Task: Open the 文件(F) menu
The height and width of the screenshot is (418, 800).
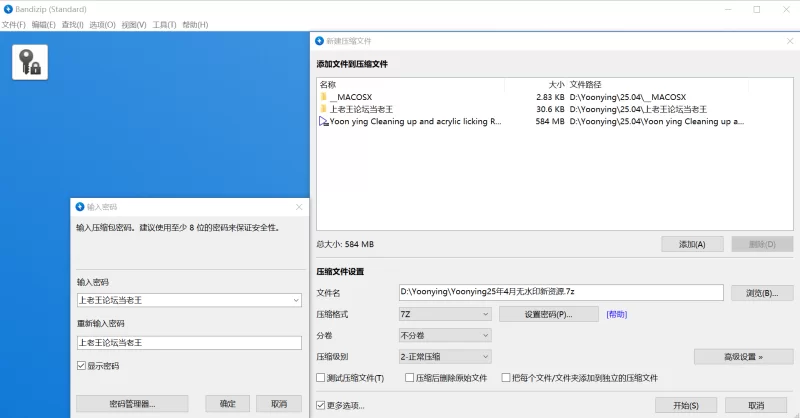Action: (x=13, y=24)
